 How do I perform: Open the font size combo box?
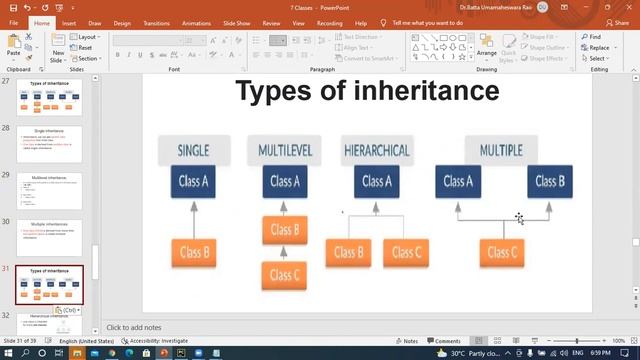pyautogui.click(x=196, y=40)
